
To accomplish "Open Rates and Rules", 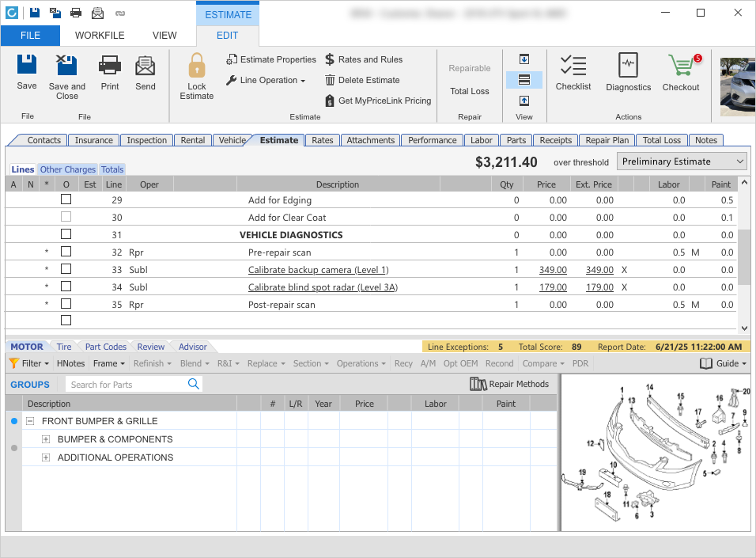I will click(x=364, y=59).
